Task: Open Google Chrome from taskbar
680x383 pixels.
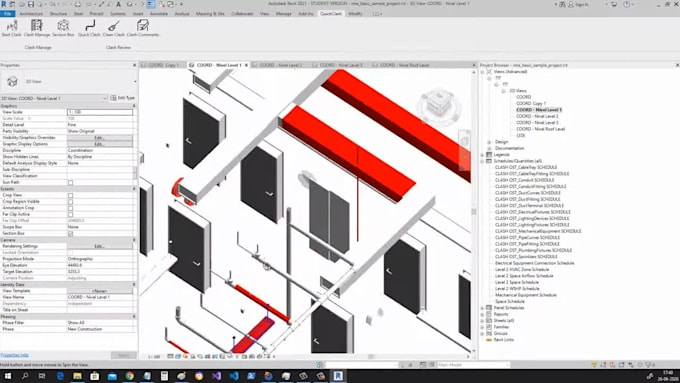Action: [130, 376]
